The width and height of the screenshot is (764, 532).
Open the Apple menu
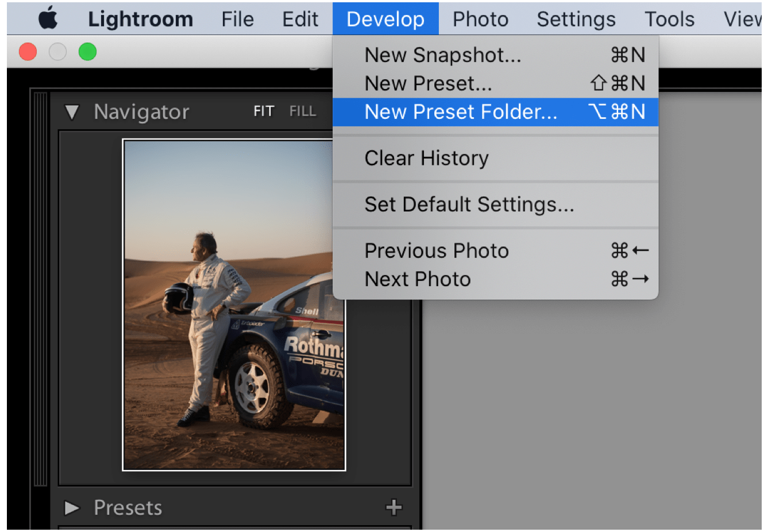click(x=48, y=19)
